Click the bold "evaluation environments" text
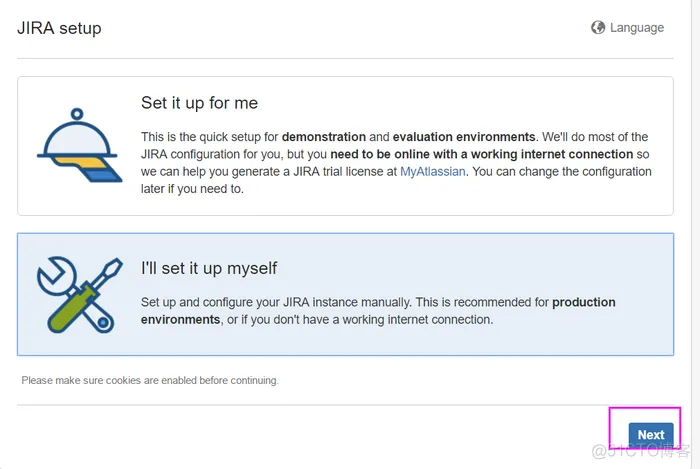The width and height of the screenshot is (700, 469). [464, 137]
